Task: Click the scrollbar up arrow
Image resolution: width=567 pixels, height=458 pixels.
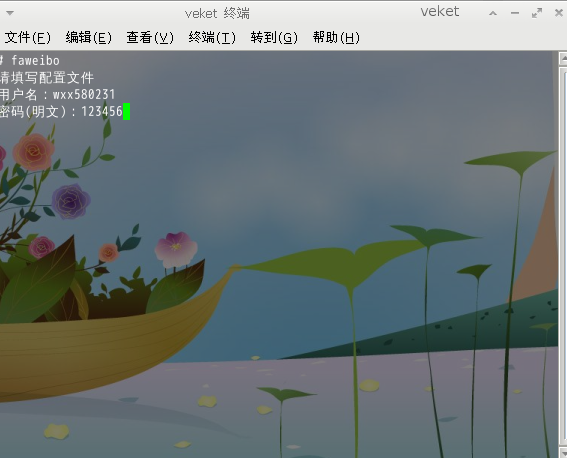Action: click(563, 58)
